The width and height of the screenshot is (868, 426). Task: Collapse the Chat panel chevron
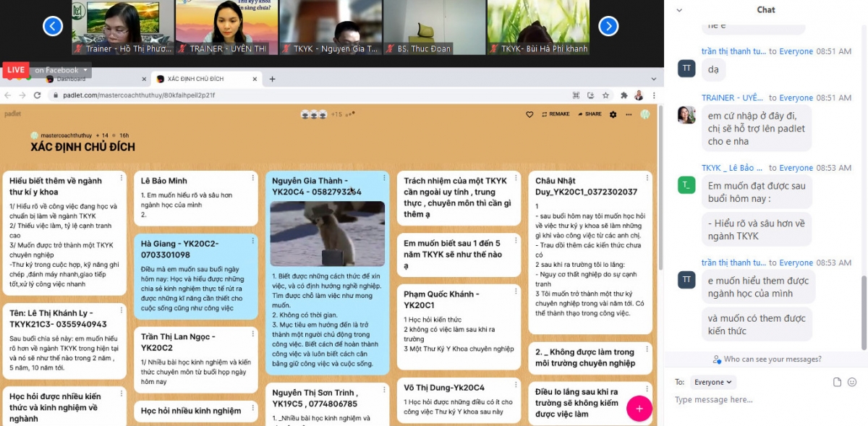click(x=678, y=10)
